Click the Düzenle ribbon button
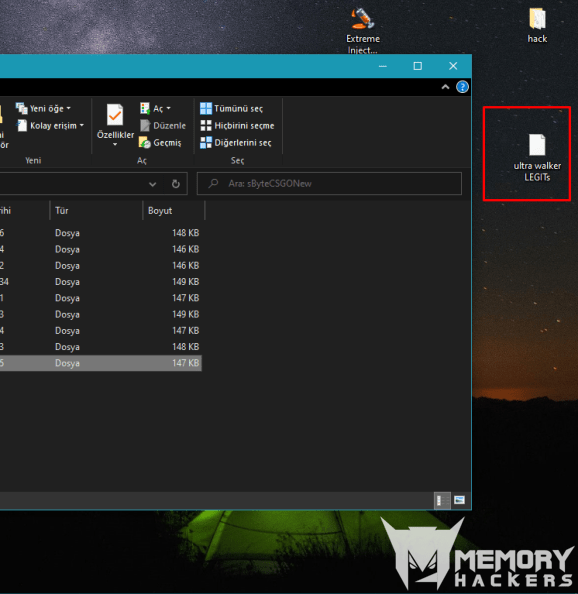Screen dimensions: 578x594 point(163,126)
